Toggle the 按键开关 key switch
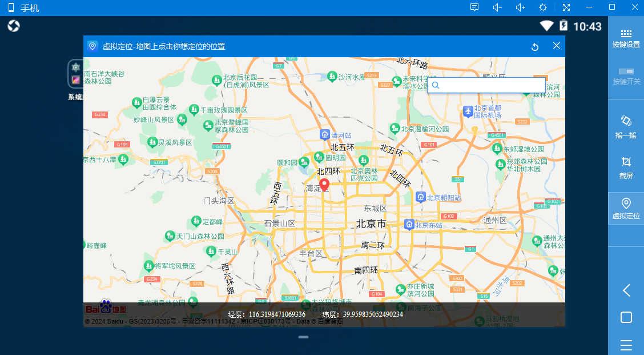Viewport: 644px width, 355px height. click(x=626, y=75)
